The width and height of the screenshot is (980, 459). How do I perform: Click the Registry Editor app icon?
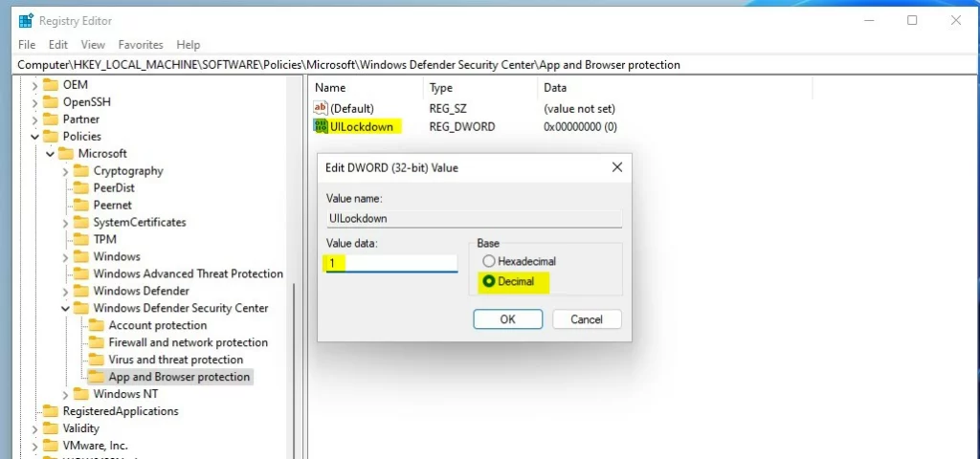[x=26, y=21]
